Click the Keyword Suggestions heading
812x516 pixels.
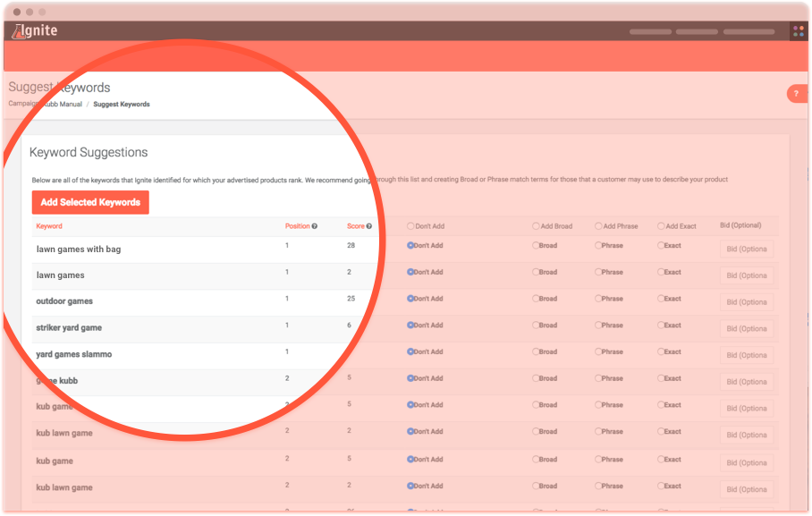89,153
